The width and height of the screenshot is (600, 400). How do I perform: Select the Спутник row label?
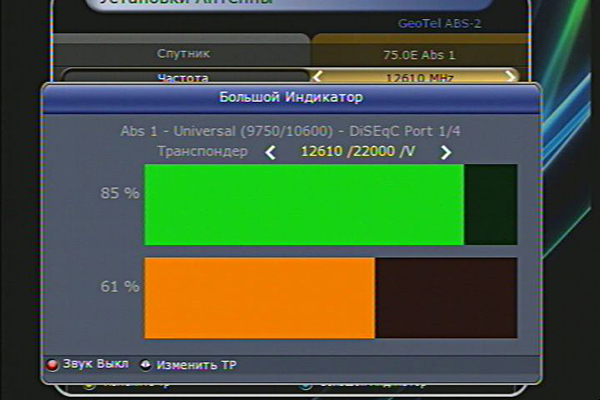[183, 52]
